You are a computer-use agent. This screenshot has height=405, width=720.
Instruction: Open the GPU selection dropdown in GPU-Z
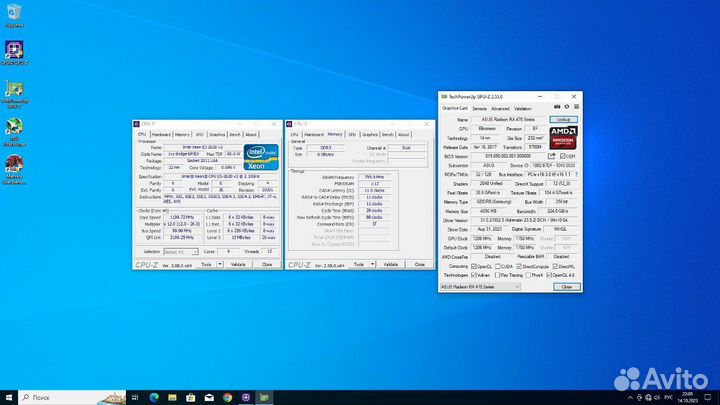(x=480, y=287)
